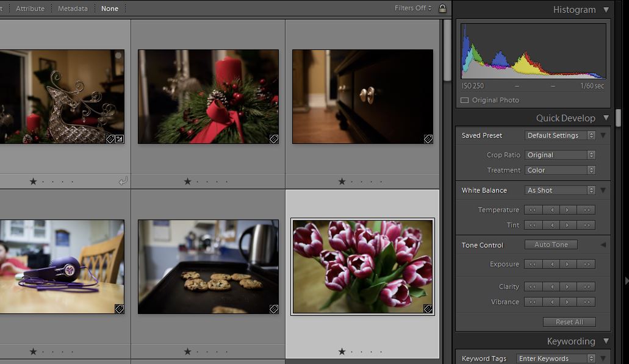
Task: Open the Saved Preset dropdown
Action: (559, 135)
